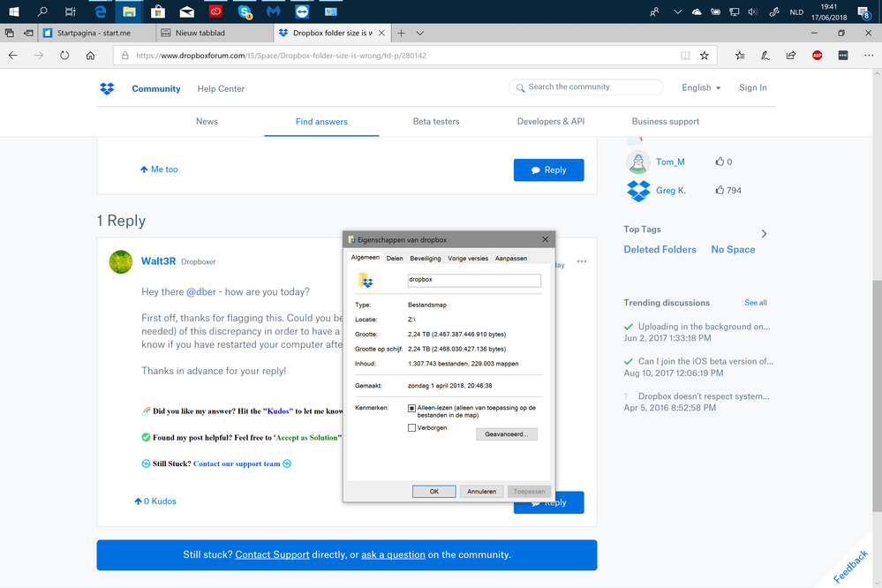The height and width of the screenshot is (588, 882).
Task: Open taskbar search magnifier
Action: pos(42,11)
